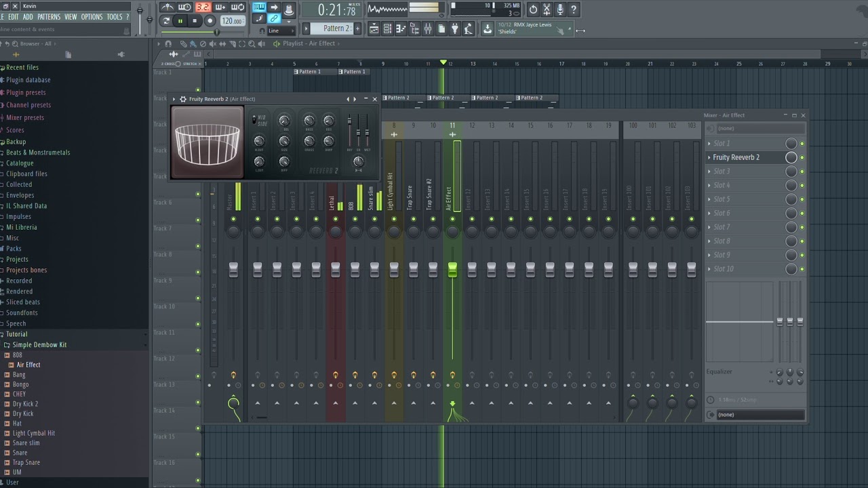Toggle Slot 3 enable LED
This screenshot has width=868, height=488.
click(802, 171)
